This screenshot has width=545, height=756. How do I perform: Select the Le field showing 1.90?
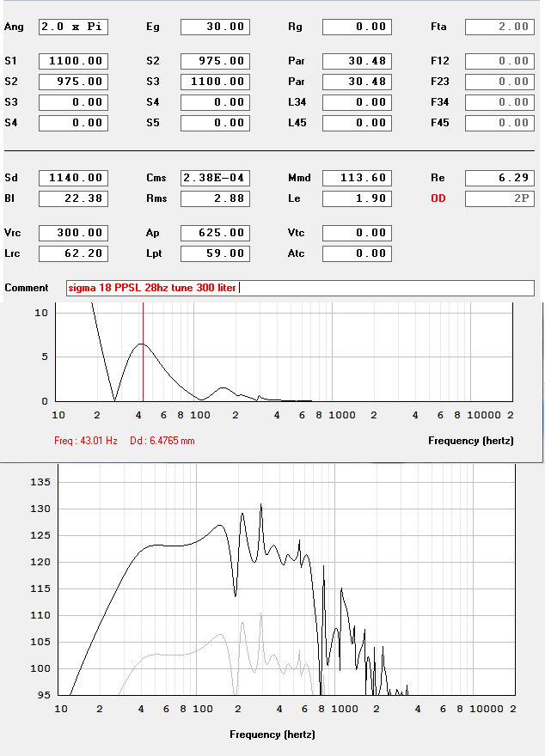pyautogui.click(x=357, y=198)
